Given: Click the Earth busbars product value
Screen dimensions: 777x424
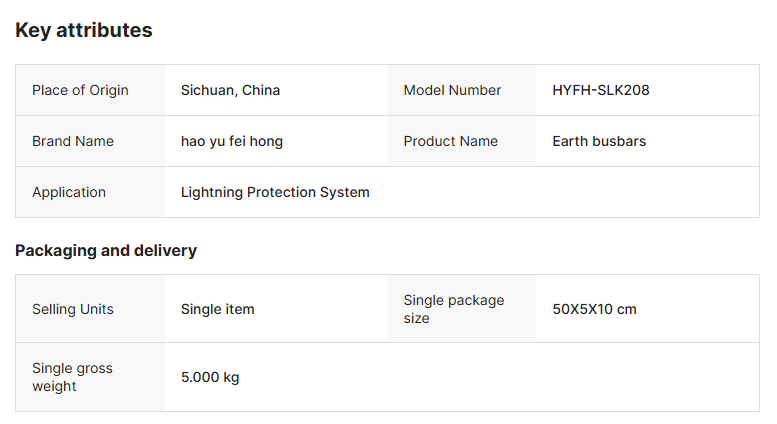Looking at the screenshot, I should (599, 141).
